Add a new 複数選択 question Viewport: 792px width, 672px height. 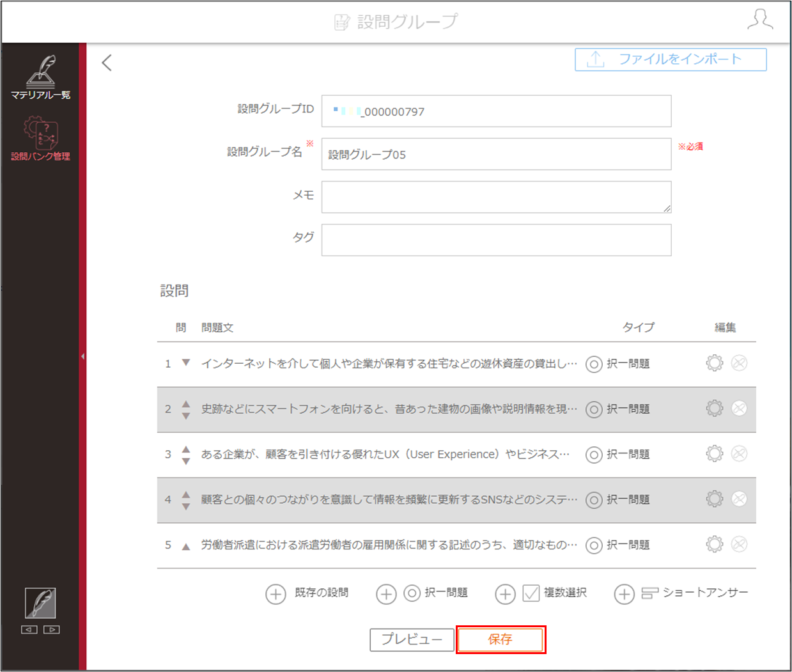(x=505, y=594)
